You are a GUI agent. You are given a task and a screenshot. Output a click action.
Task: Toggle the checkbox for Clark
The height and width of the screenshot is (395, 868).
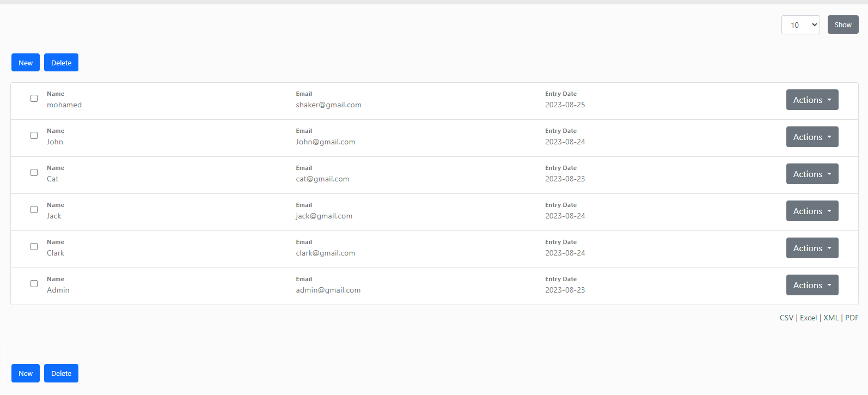tap(34, 247)
